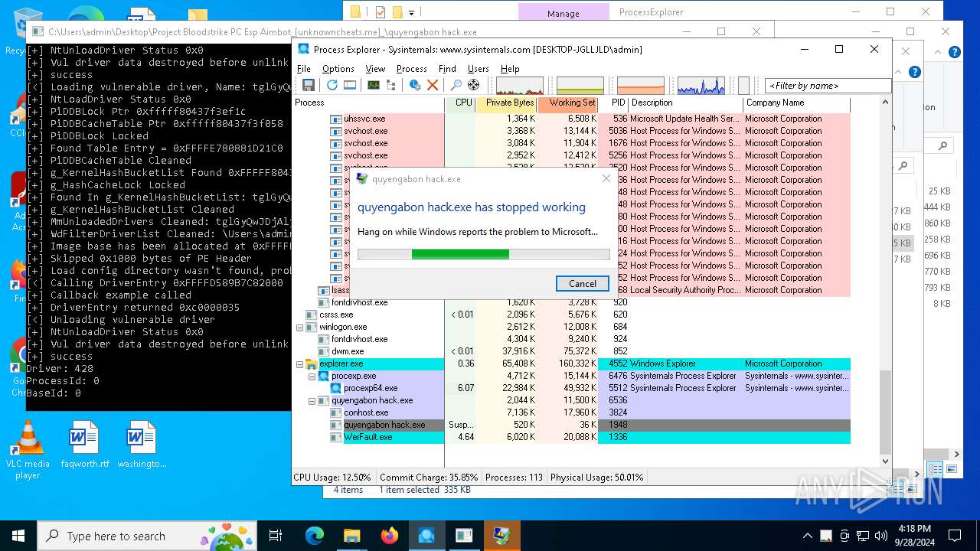Click the error reporting progress bar

[x=484, y=254]
